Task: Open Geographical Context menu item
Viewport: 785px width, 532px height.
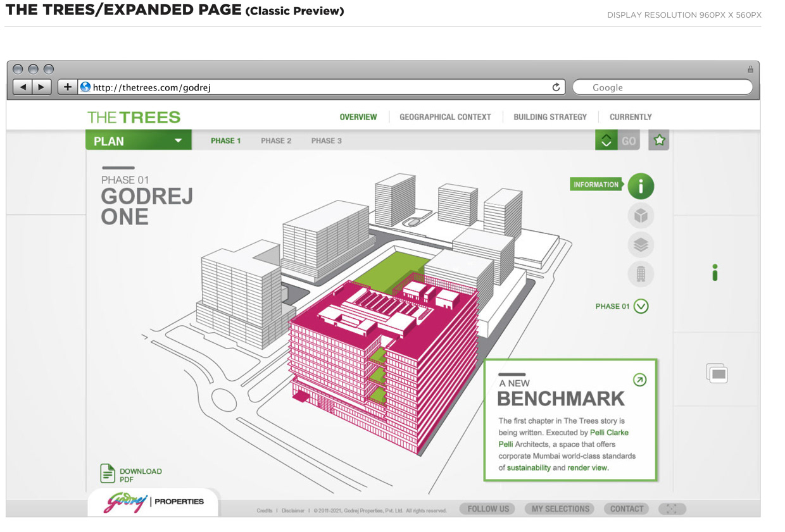Action: click(445, 117)
